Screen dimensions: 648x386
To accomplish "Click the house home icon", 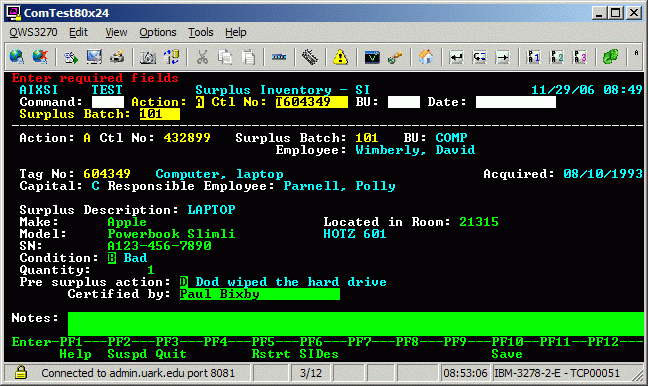I will click(x=426, y=57).
